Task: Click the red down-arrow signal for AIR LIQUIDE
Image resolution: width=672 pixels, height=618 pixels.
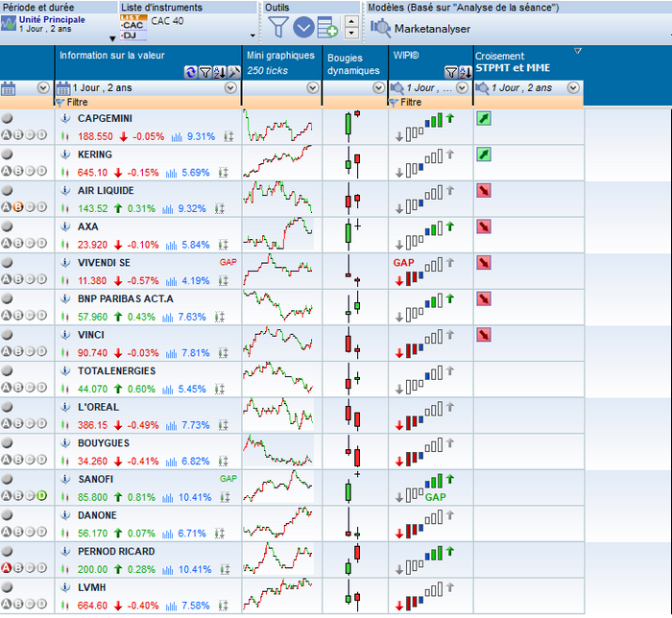Action: point(484,191)
